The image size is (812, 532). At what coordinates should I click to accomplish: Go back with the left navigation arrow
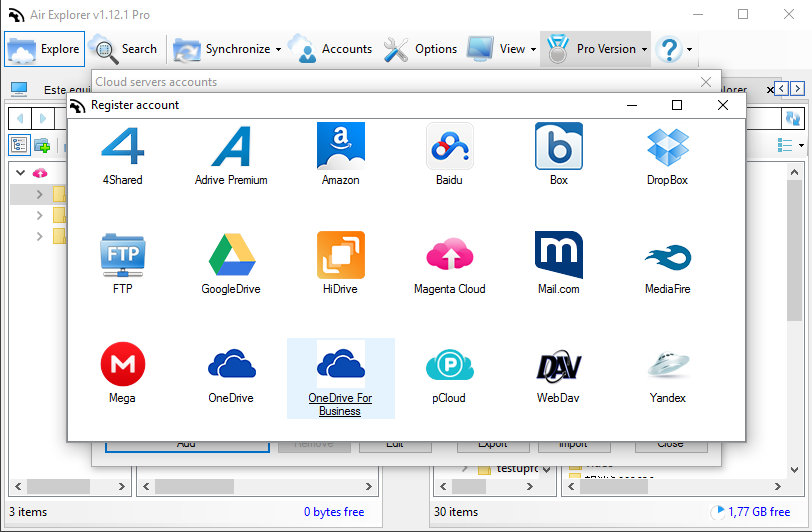pos(20,119)
